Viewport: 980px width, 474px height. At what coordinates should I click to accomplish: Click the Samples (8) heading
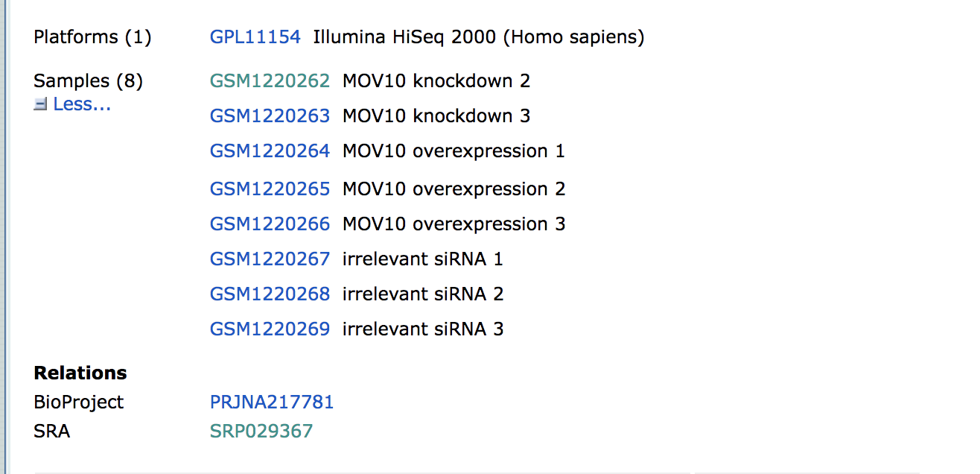[x=88, y=80]
